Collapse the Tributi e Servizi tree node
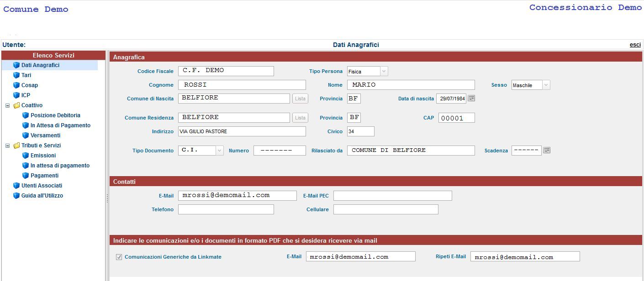The image size is (644, 281). click(x=7, y=146)
